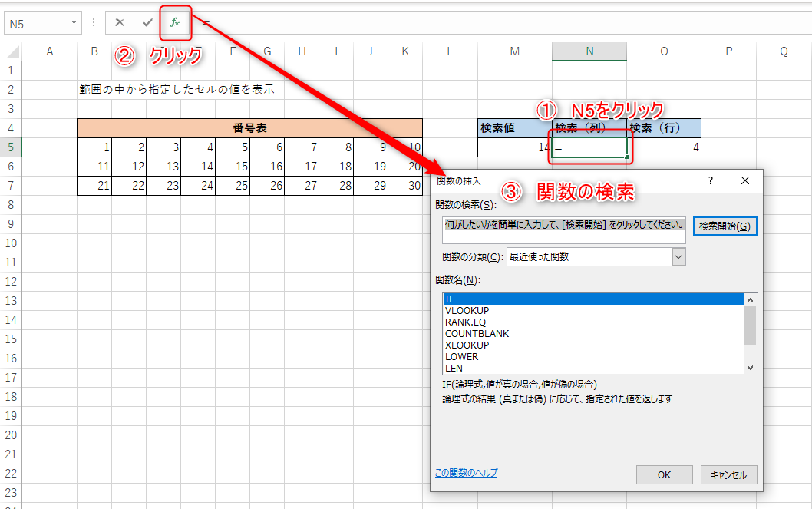The height and width of the screenshot is (509, 812).
Task: Click the cell with text 範囲の中から指定したセルの値を表示
Action: coord(177,90)
